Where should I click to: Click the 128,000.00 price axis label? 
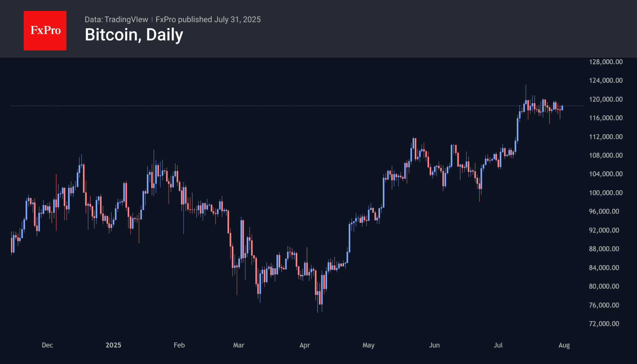pyautogui.click(x=606, y=62)
